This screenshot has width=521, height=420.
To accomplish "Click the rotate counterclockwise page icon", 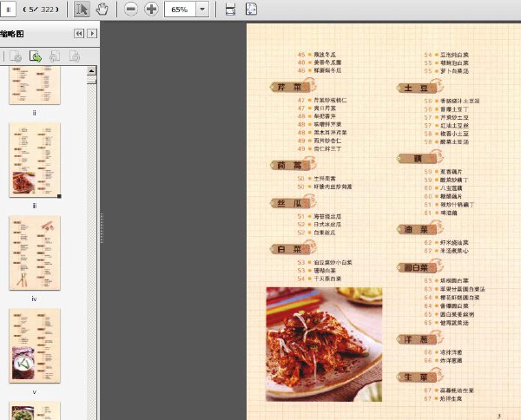I will [x=55, y=56].
